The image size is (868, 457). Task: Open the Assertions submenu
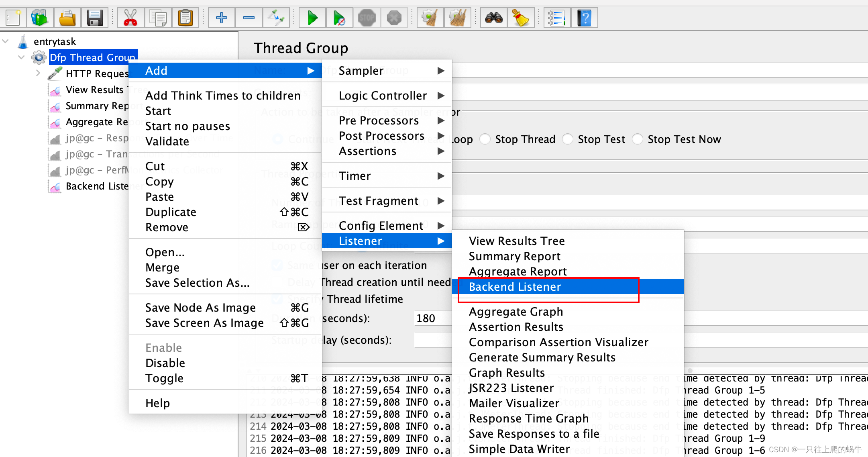[x=387, y=151]
